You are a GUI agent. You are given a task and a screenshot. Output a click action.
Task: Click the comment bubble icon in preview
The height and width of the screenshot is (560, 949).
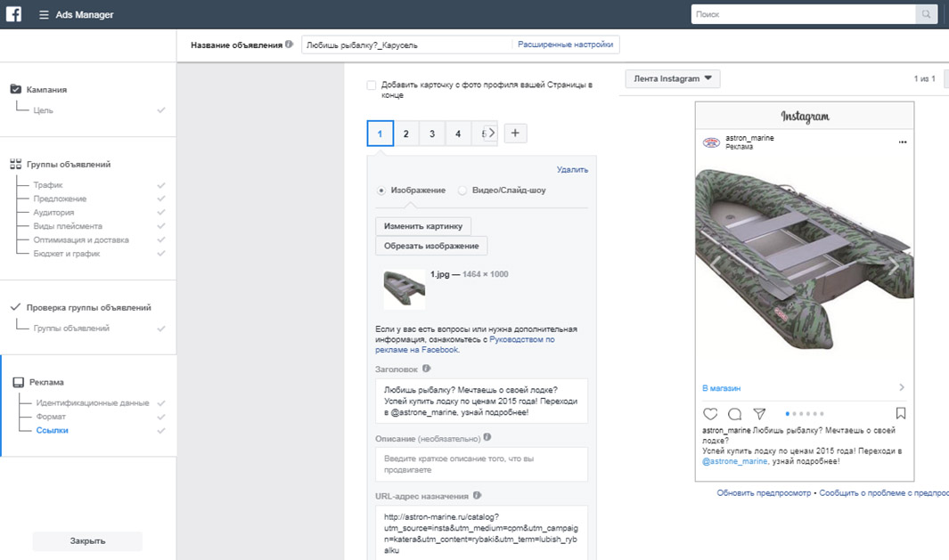[735, 414]
